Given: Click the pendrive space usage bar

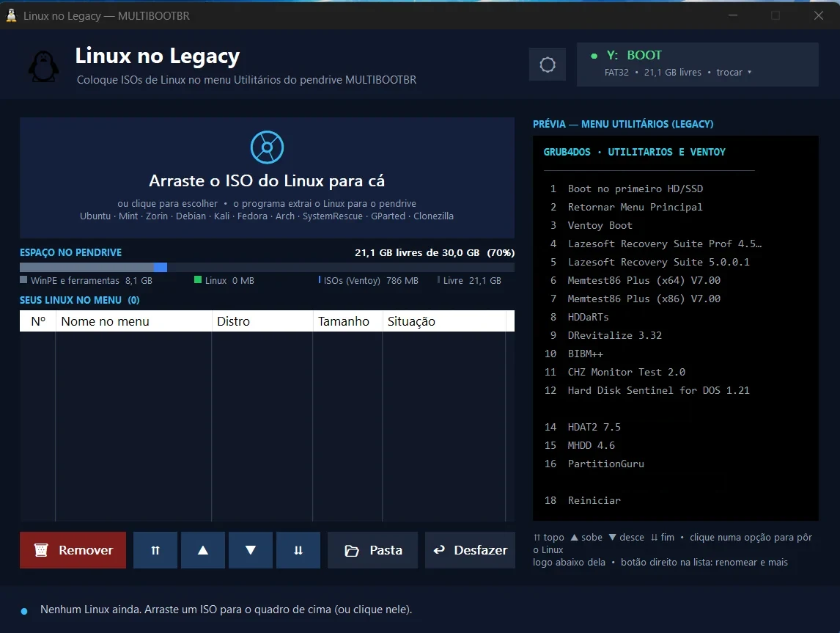Looking at the screenshot, I should (x=268, y=267).
